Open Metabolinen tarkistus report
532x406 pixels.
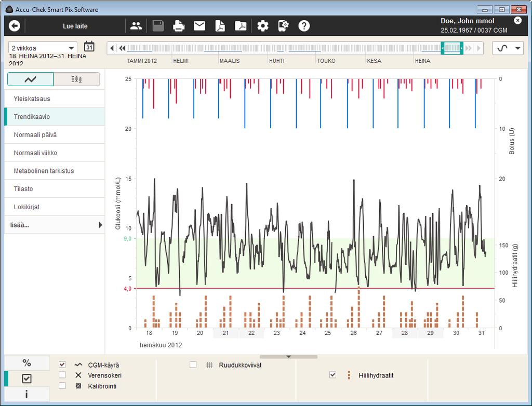[54, 171]
